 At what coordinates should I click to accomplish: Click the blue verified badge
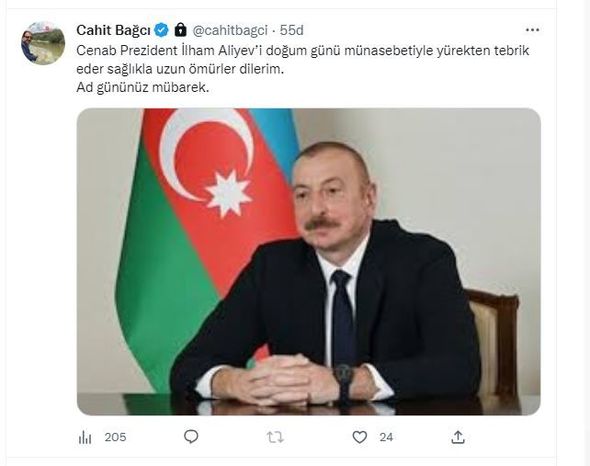(x=162, y=30)
